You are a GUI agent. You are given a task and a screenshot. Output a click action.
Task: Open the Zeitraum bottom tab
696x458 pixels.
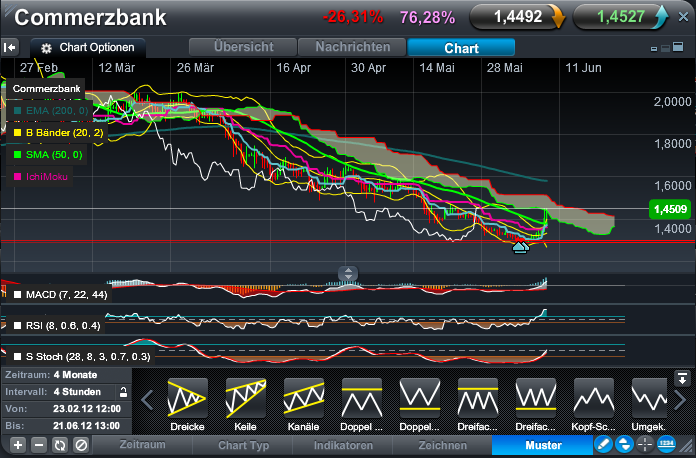[x=142, y=445]
